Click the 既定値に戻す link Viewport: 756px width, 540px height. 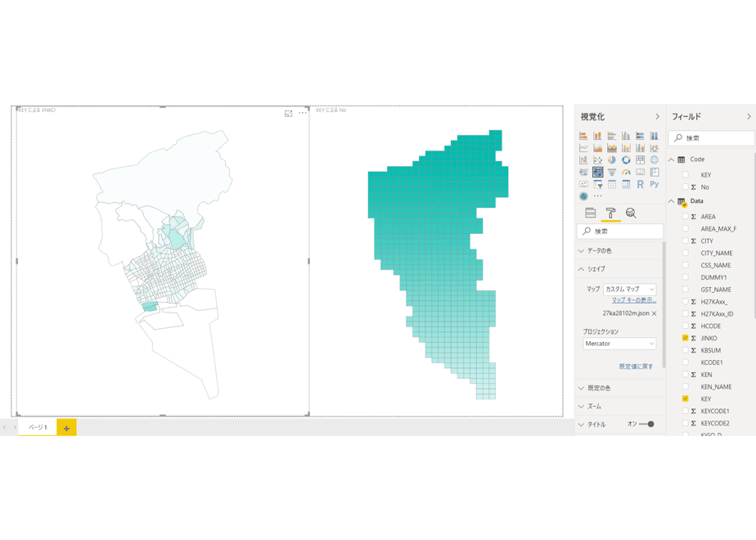(636, 367)
